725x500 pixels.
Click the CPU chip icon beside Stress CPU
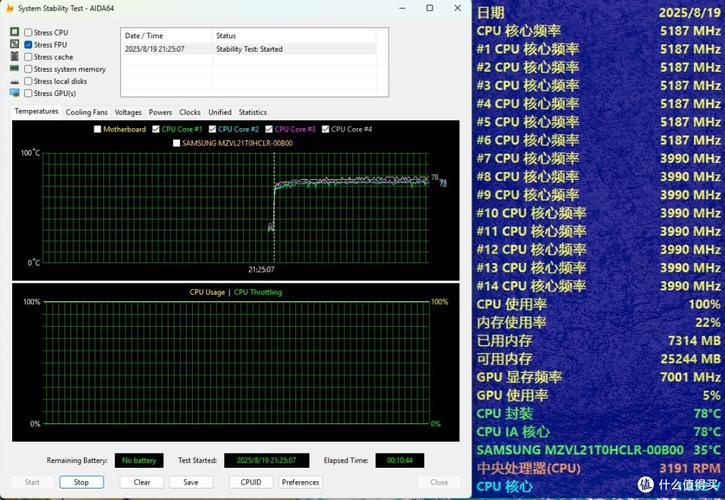coord(15,33)
